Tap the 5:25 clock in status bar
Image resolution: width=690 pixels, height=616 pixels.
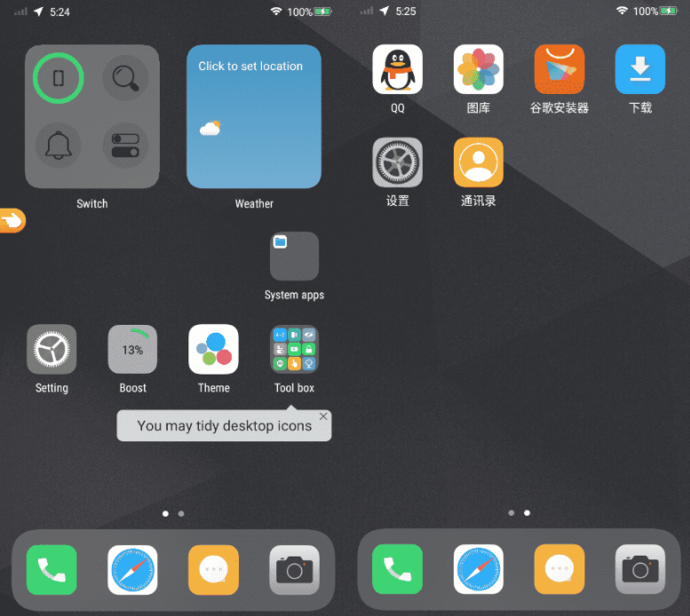[406, 11]
